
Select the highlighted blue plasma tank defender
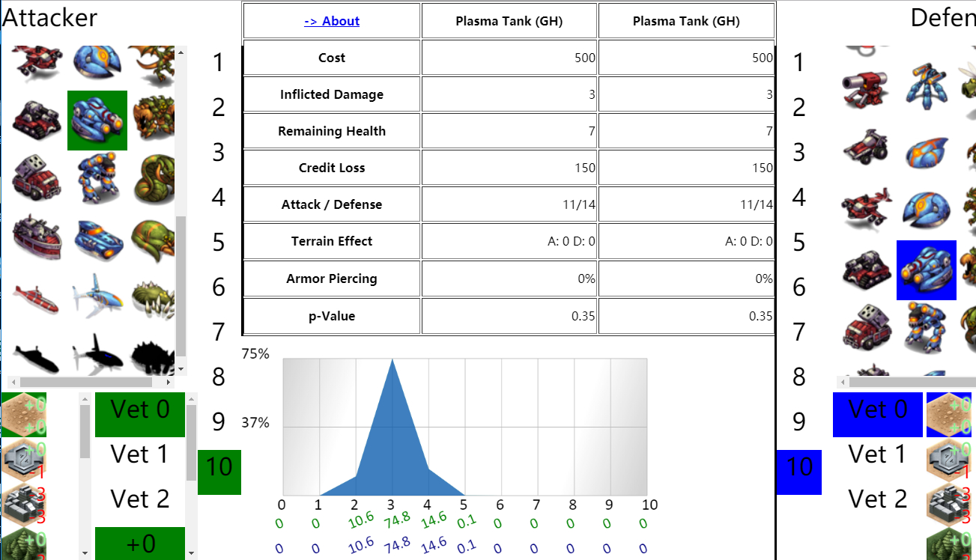pos(927,270)
